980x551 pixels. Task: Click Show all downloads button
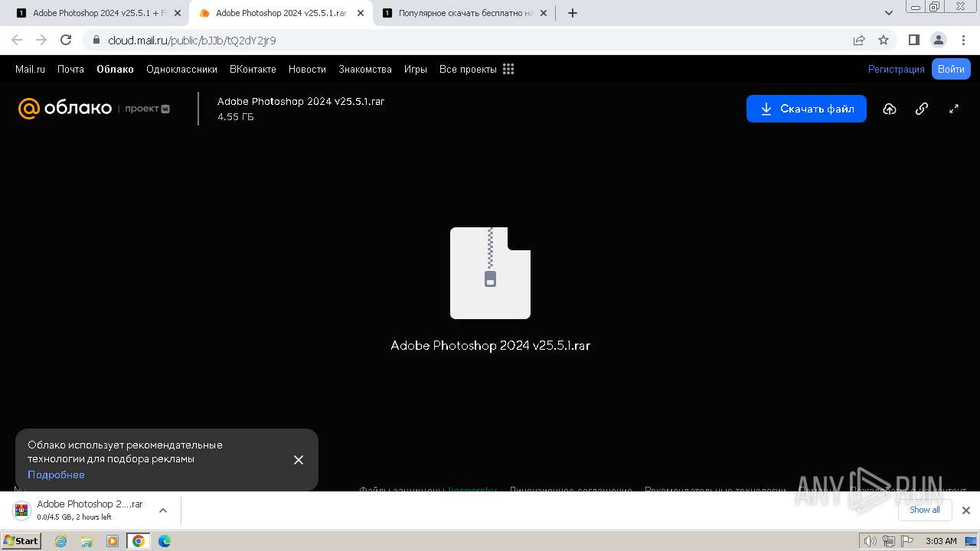pos(924,510)
